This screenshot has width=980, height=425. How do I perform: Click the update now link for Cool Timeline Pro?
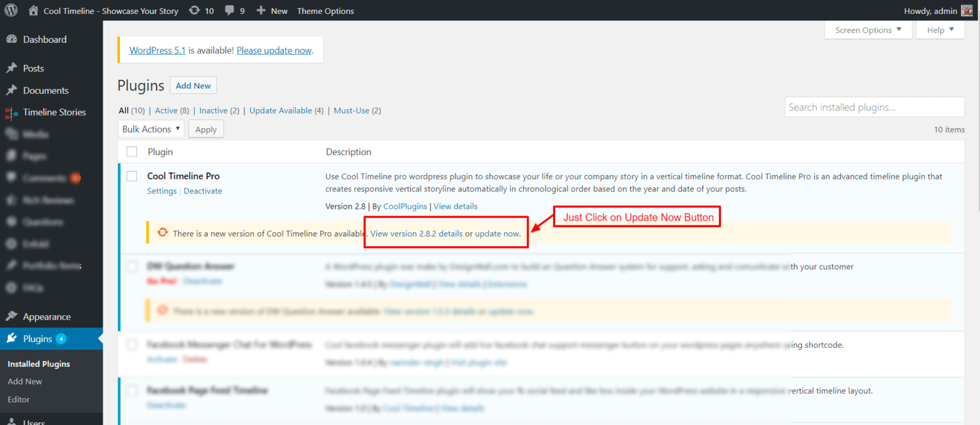[x=496, y=234]
